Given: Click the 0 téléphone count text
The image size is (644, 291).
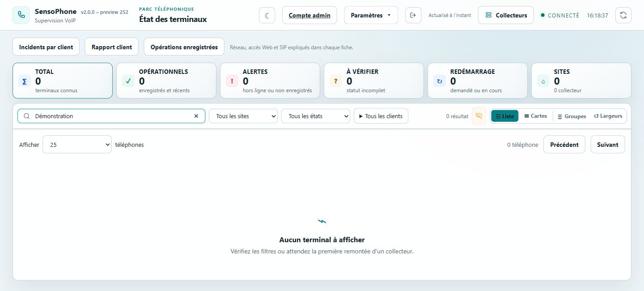Looking at the screenshot, I should coord(523,145).
